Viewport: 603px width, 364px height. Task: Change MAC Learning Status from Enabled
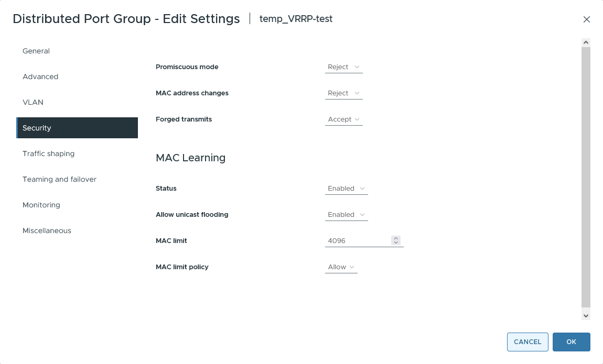point(362,188)
